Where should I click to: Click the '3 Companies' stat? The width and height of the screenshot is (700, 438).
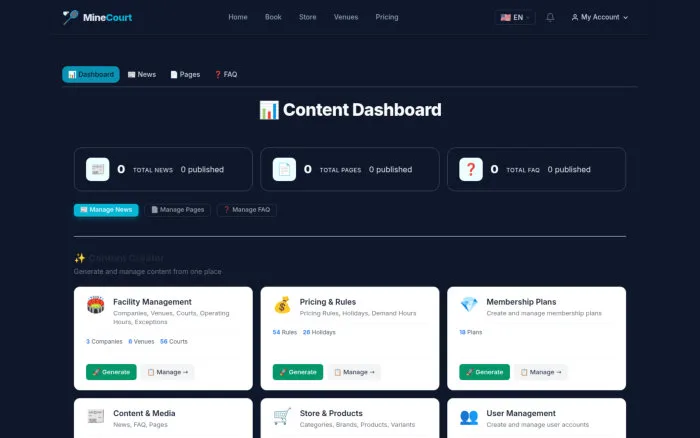(104, 342)
